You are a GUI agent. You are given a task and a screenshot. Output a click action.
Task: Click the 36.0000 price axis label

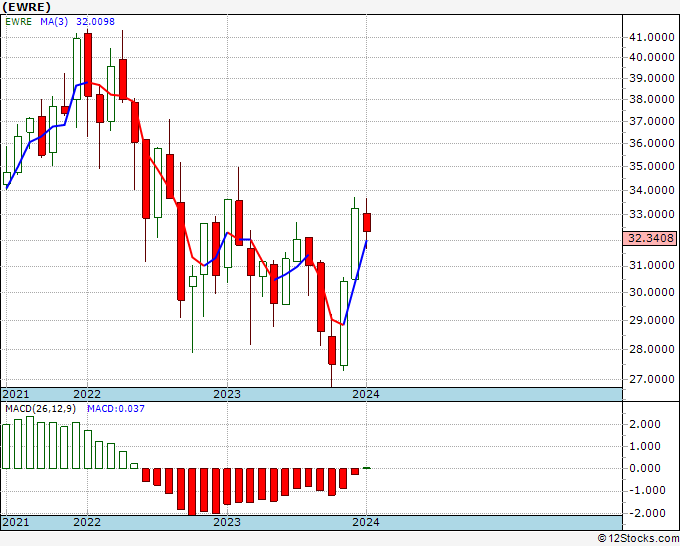[652, 143]
